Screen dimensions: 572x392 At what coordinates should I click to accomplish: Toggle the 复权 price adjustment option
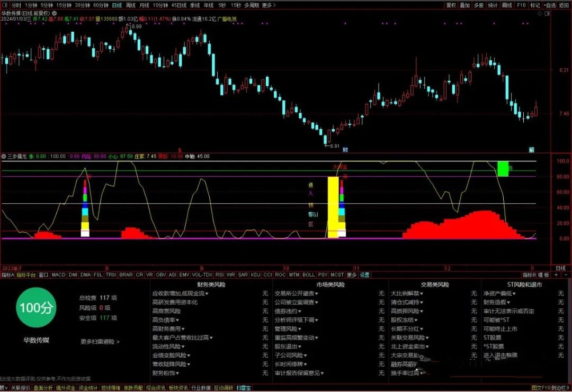pos(451,5)
